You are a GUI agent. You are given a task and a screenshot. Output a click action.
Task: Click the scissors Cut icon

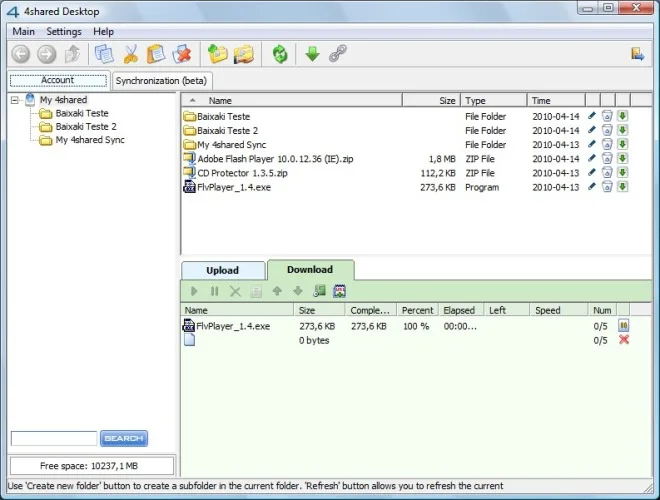pyautogui.click(x=130, y=54)
